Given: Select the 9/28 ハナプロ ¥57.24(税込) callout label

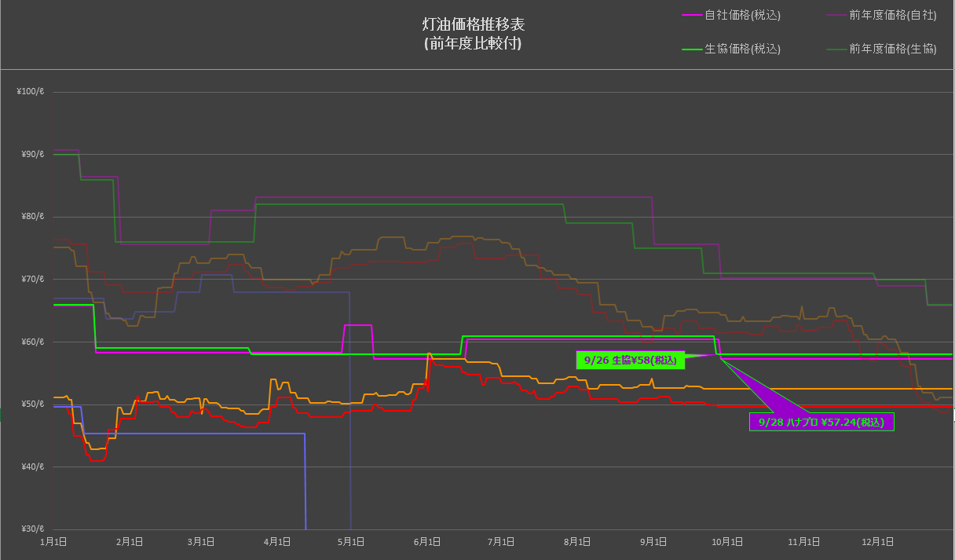Looking at the screenshot, I should click(821, 422).
